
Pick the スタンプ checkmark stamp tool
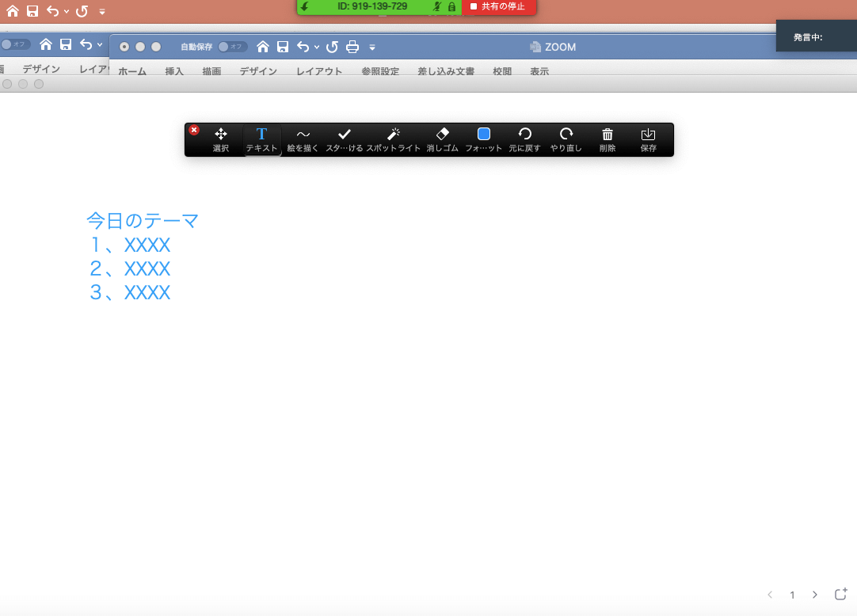[345, 139]
